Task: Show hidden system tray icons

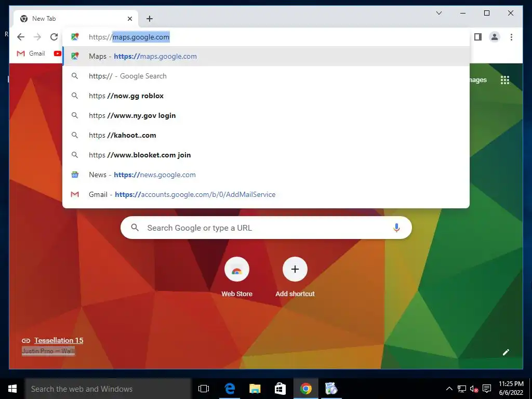Action: (449, 389)
